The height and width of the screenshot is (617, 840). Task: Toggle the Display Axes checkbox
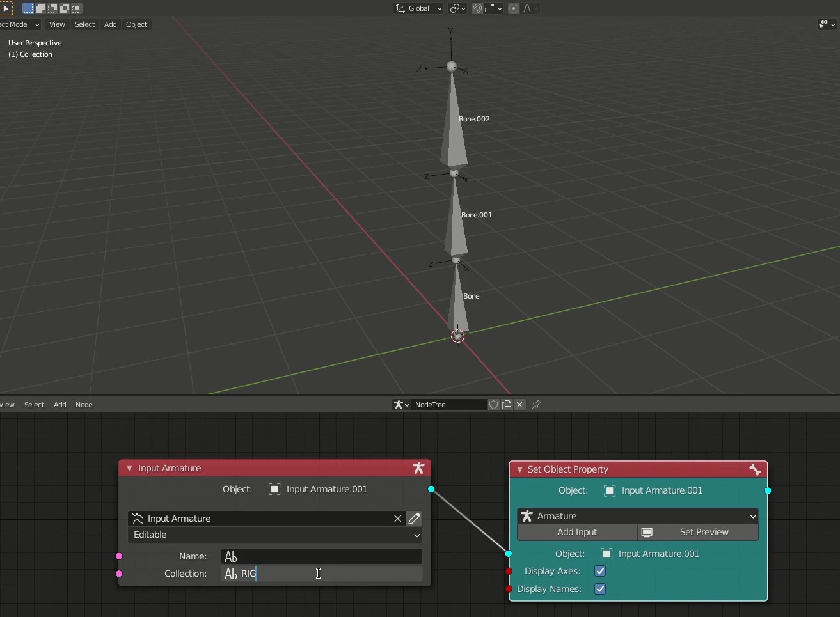(600, 571)
